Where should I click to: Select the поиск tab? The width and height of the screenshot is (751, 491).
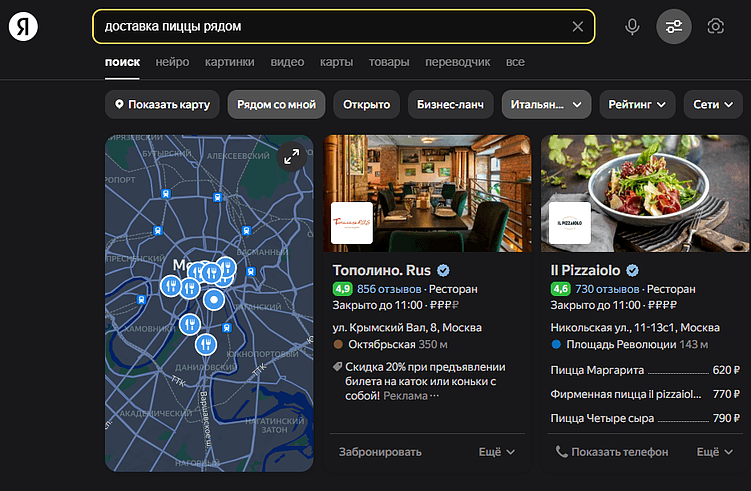[123, 62]
